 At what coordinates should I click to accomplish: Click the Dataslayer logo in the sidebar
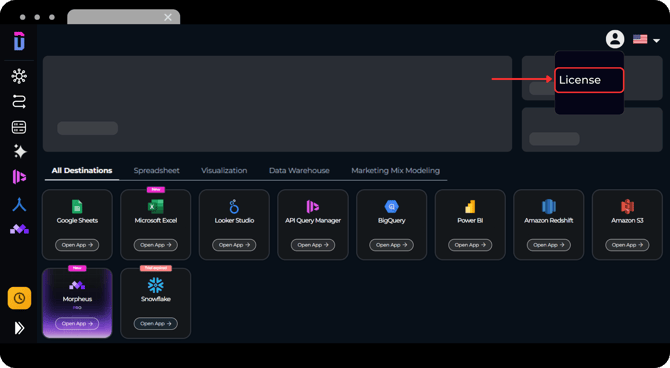[x=19, y=41]
